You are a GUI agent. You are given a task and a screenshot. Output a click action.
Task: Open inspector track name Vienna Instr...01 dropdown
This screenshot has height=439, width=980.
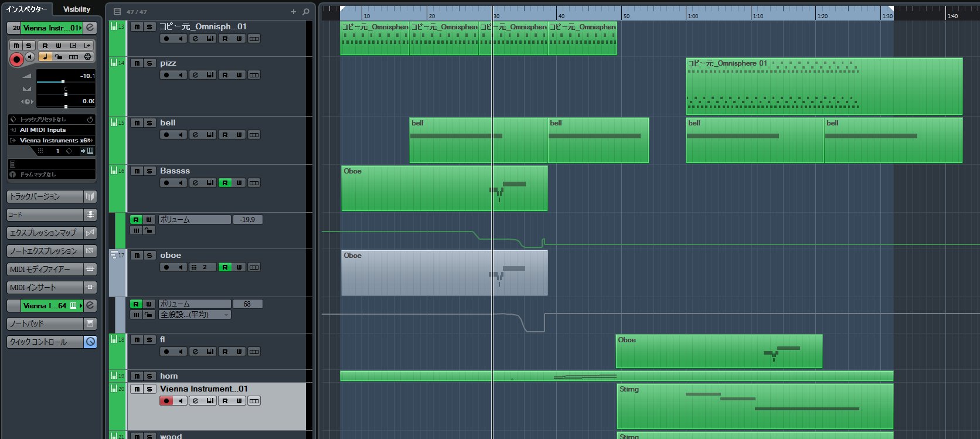(x=52, y=28)
